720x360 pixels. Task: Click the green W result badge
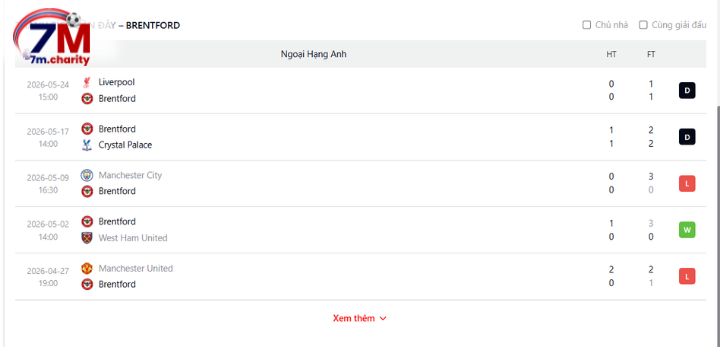click(x=687, y=230)
